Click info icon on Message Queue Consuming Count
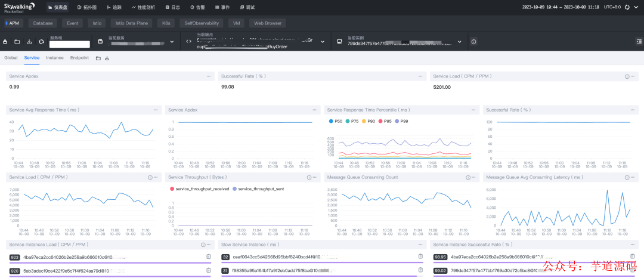 click(x=467, y=177)
